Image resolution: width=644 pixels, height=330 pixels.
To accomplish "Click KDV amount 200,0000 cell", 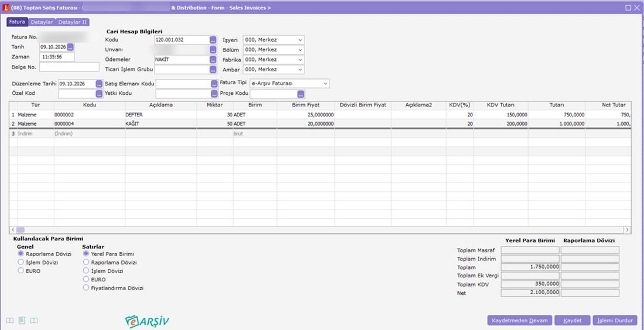I will click(x=501, y=124).
